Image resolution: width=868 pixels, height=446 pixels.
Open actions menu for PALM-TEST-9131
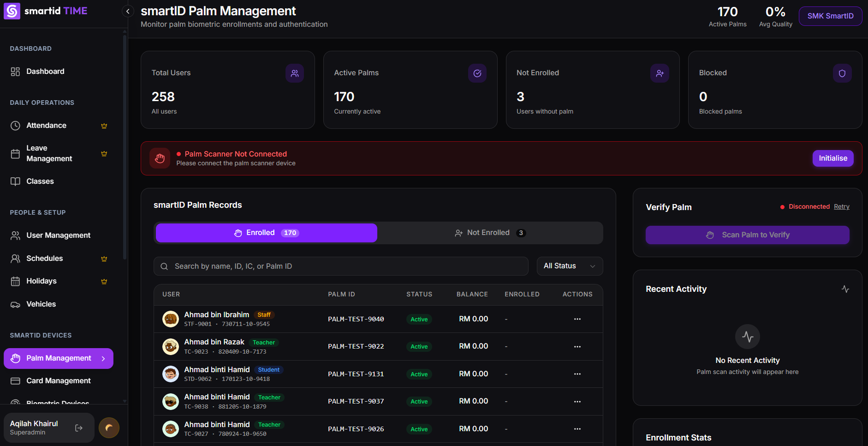(577, 374)
